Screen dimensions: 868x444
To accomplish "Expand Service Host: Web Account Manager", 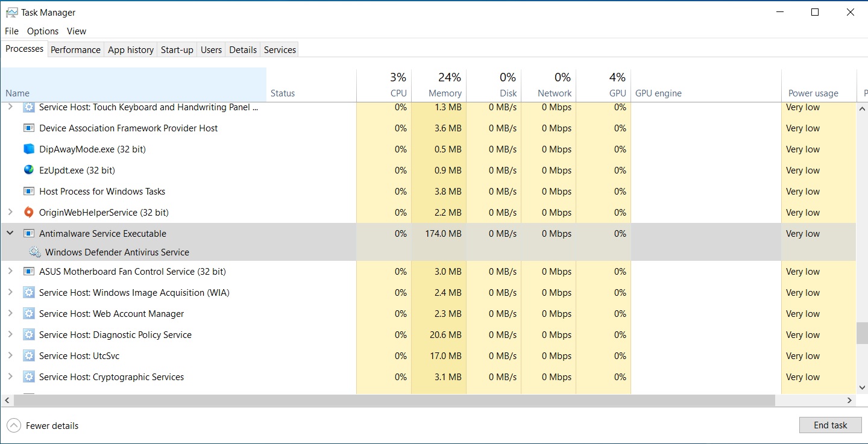I will [x=10, y=314].
